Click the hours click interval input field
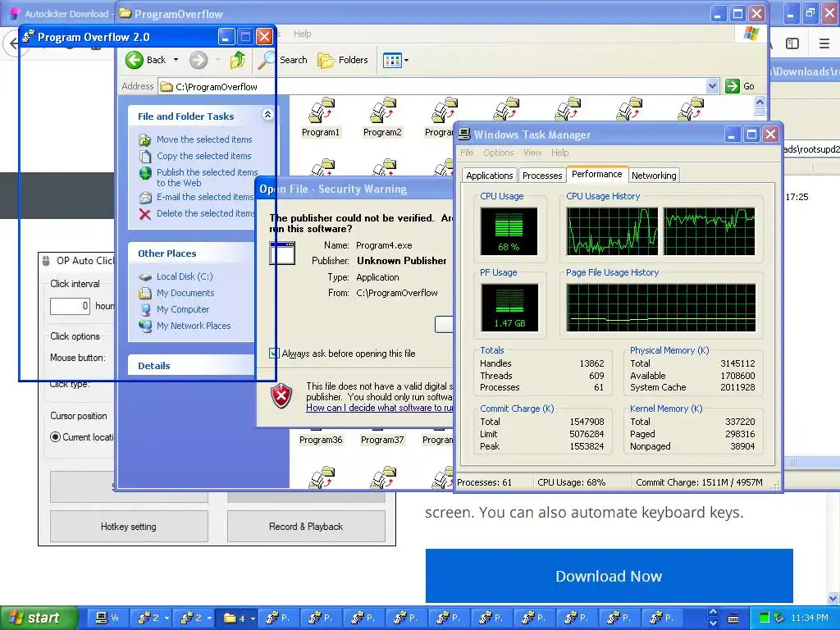 (x=71, y=306)
